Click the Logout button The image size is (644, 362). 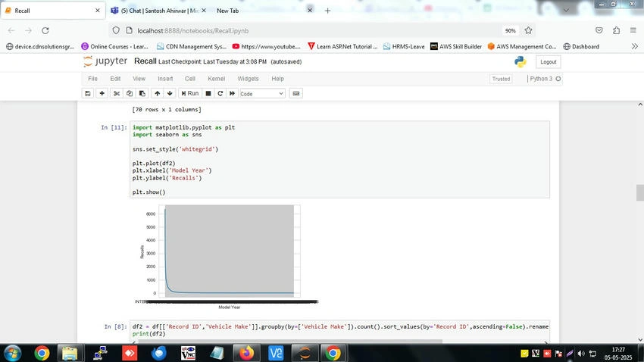548,62
